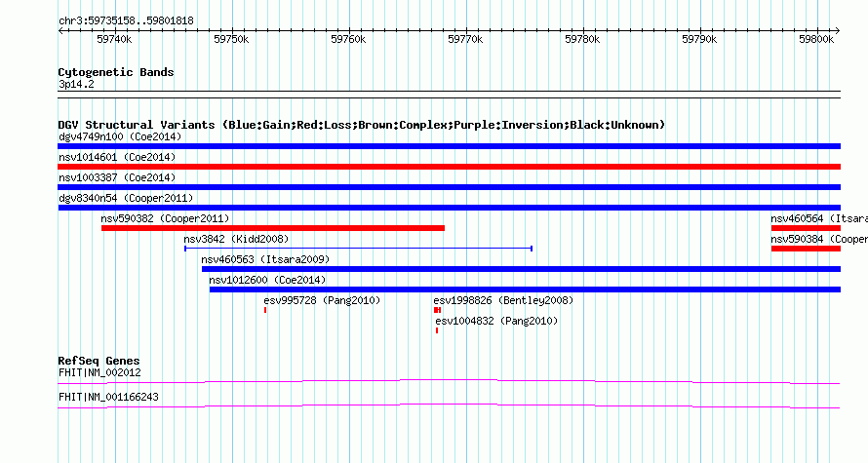Screen dimensions: 868x463
Task: Click the 59800k ruler tick label
Action: (816, 39)
